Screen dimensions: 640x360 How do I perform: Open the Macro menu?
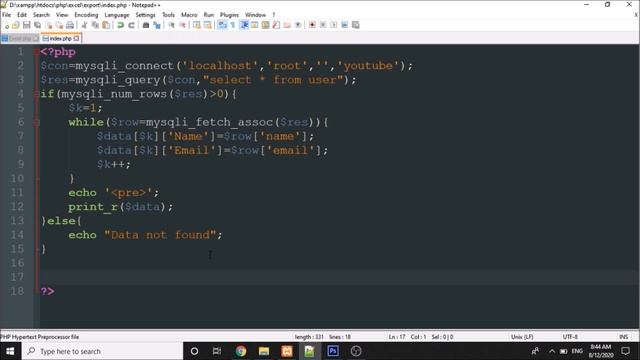189,15
